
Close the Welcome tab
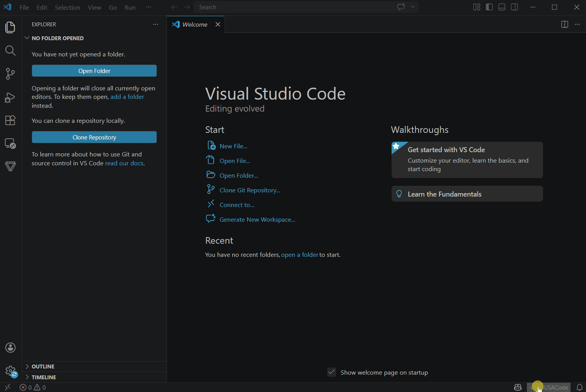pyautogui.click(x=218, y=24)
